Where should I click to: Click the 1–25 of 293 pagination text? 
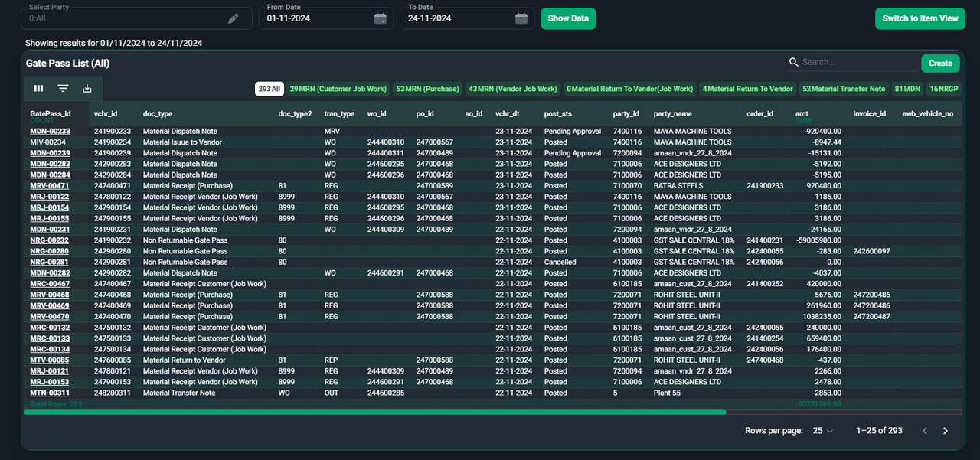879,431
